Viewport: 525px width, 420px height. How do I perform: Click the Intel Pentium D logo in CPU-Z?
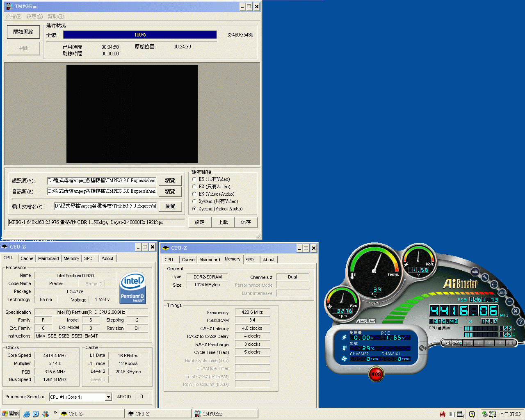coord(132,288)
